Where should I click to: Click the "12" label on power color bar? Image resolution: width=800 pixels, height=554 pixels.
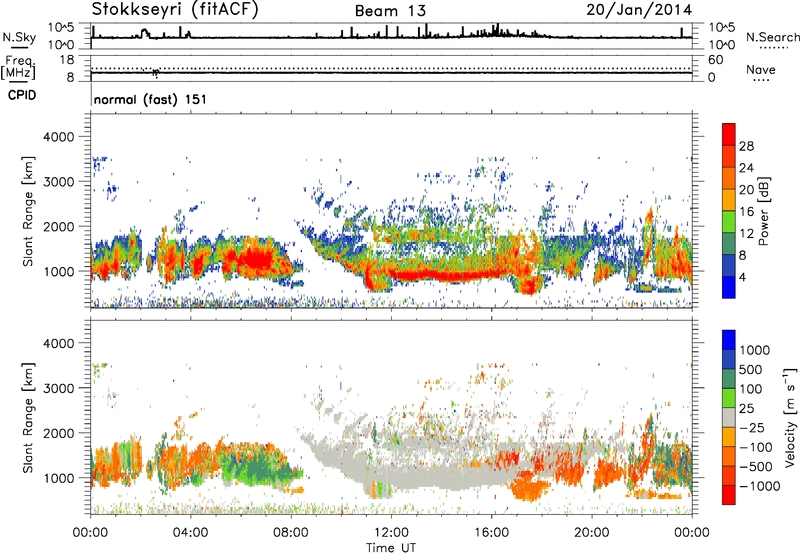pos(746,234)
